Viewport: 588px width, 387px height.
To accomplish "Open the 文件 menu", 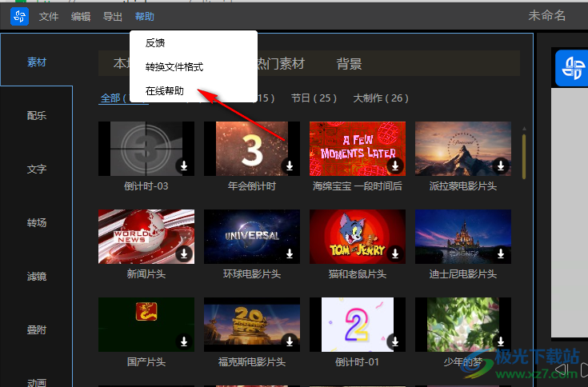I will [49, 17].
